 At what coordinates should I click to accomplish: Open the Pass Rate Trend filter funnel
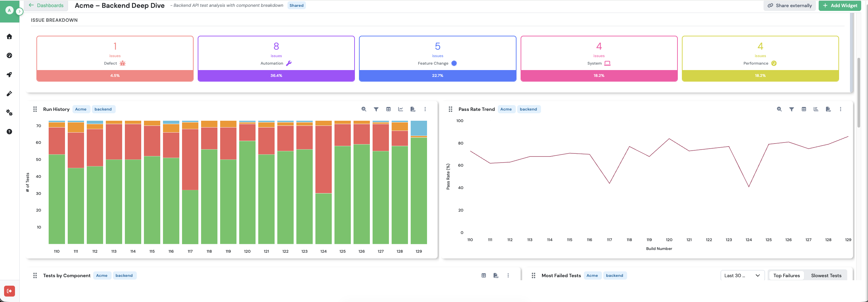[791, 109]
